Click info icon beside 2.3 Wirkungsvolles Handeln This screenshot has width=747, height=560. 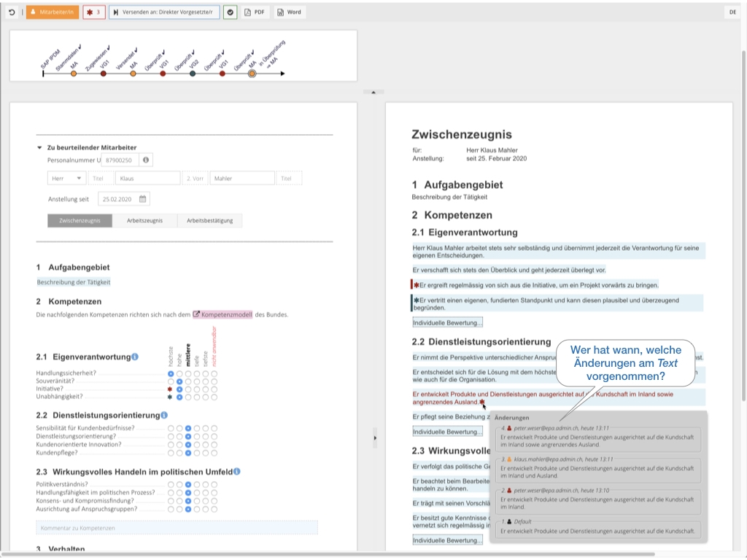pos(237,472)
